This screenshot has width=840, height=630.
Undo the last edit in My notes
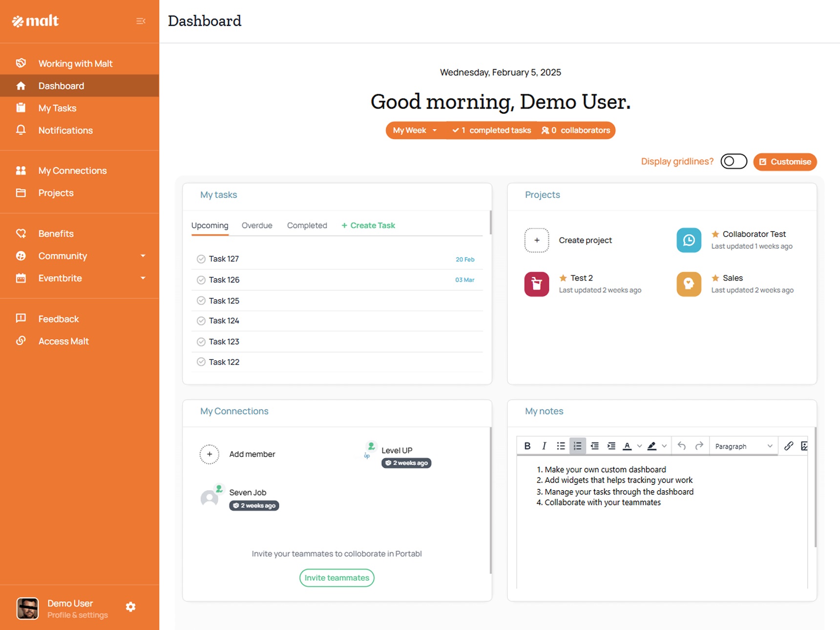coord(682,446)
